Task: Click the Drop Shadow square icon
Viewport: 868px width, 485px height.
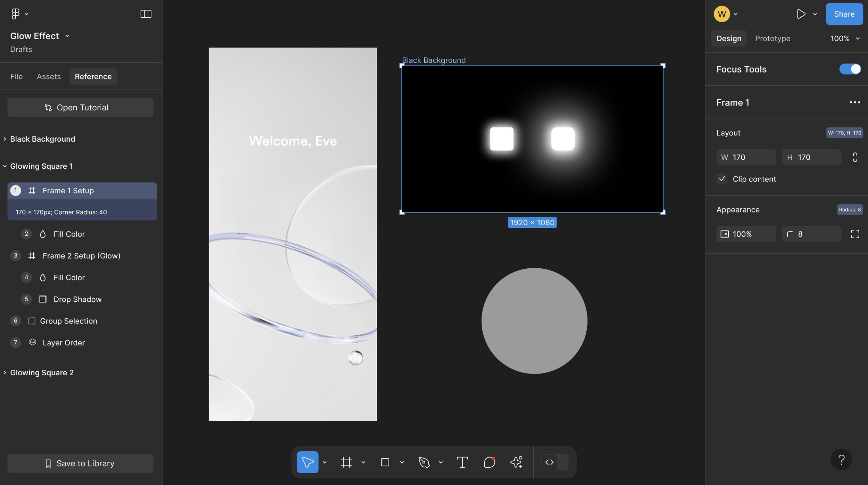Action: click(43, 299)
